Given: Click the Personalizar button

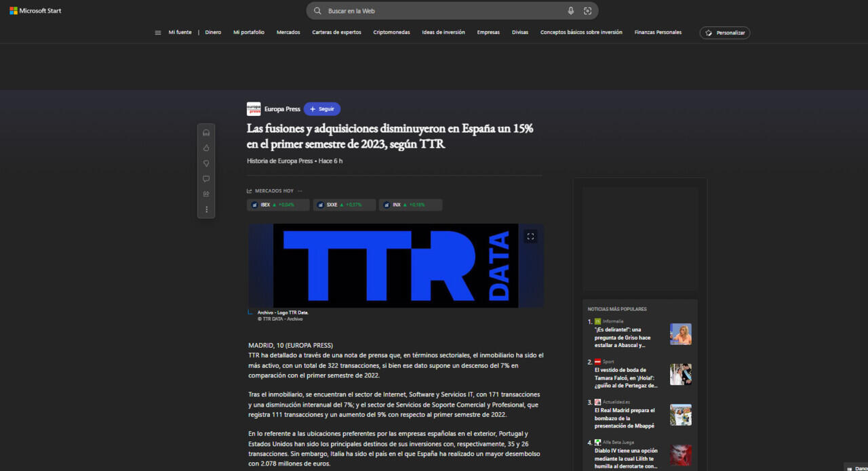Looking at the screenshot, I should pos(725,33).
